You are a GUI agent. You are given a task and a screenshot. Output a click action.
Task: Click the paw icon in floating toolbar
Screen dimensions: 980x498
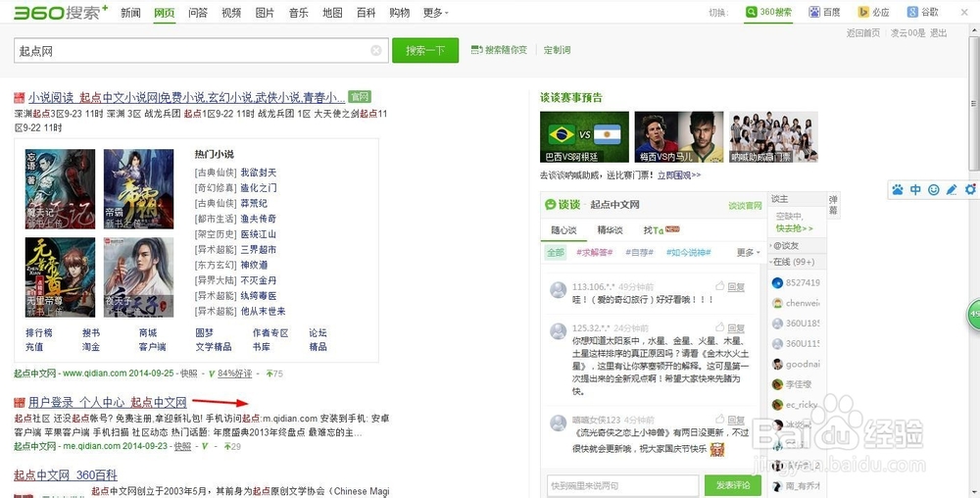pos(898,189)
